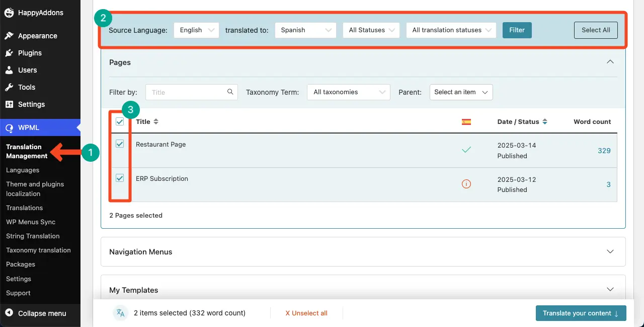Uncheck the ERP Subscription checkbox
The image size is (644, 327).
[x=120, y=178]
